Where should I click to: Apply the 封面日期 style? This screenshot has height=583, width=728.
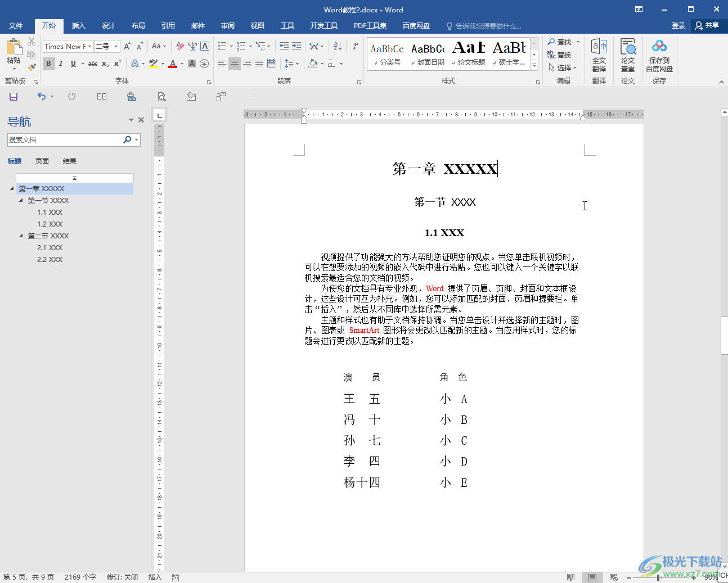(x=428, y=54)
